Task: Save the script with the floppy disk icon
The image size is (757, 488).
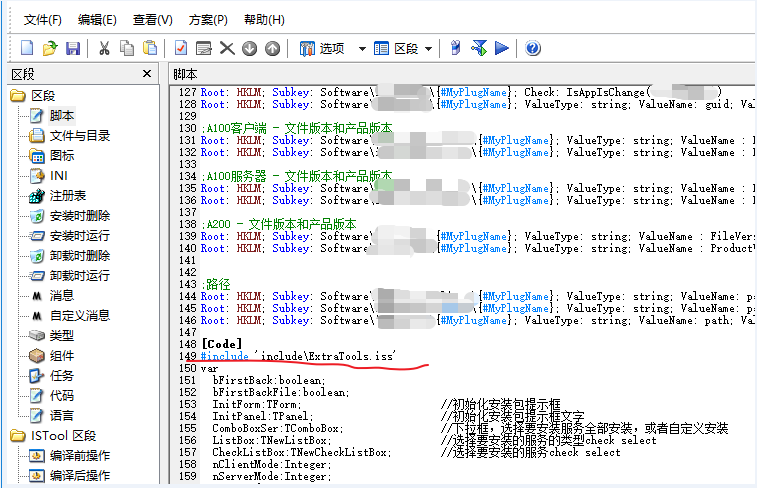Action: point(73,48)
